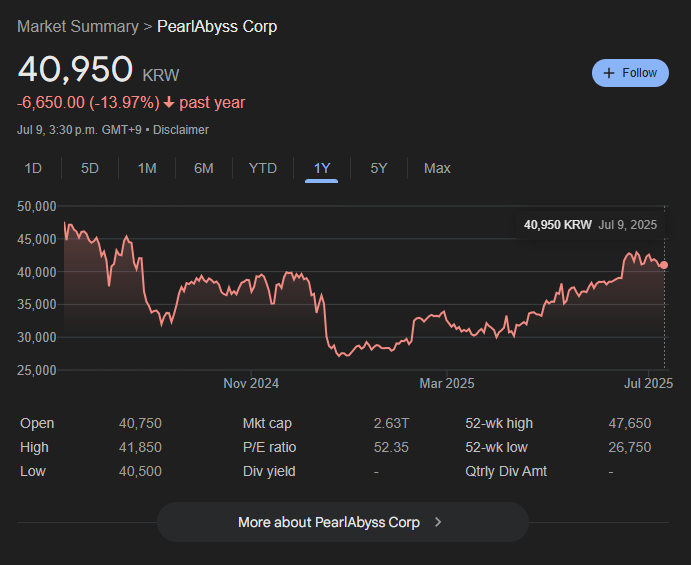
Task: Click the pink price marker dot on the chart
Action: point(664,265)
